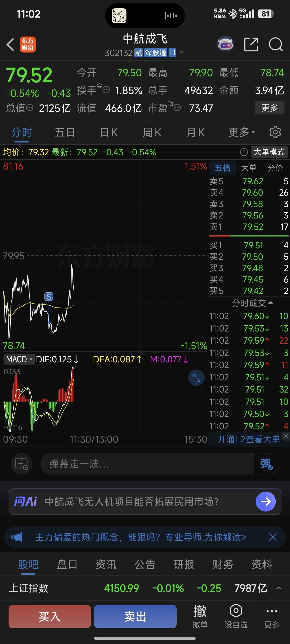Viewport: 290px width, 644px height.
Task: Tap the L1 level badge
Action: tap(172, 53)
